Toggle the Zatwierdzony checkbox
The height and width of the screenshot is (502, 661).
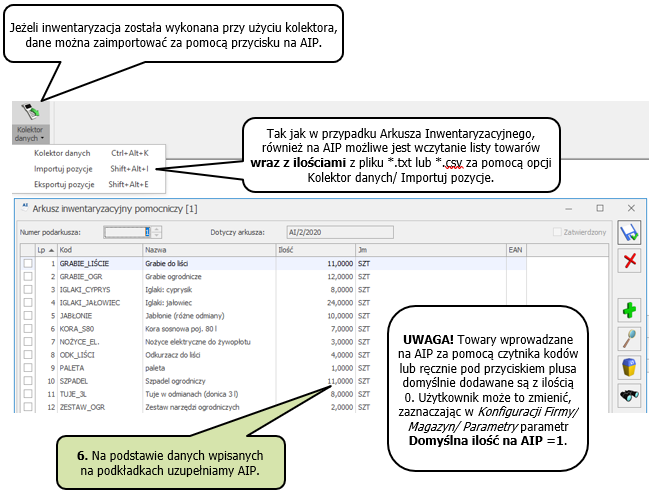(557, 232)
